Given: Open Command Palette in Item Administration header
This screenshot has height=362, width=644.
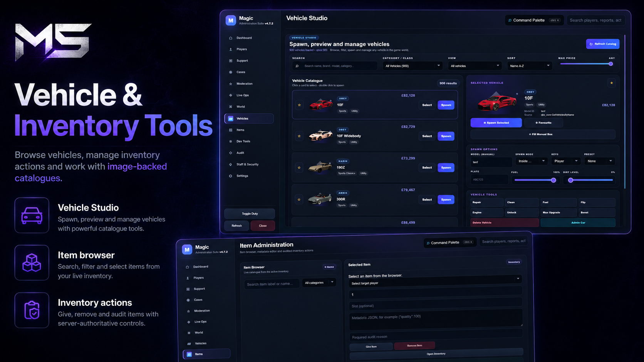Looking at the screenshot, I should (450, 242).
